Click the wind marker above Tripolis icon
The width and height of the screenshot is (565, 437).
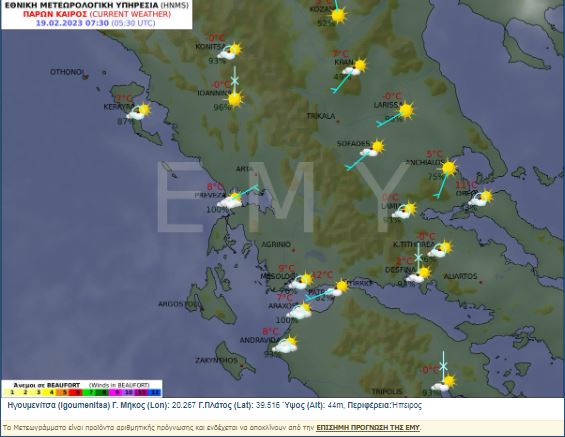[x=444, y=366]
